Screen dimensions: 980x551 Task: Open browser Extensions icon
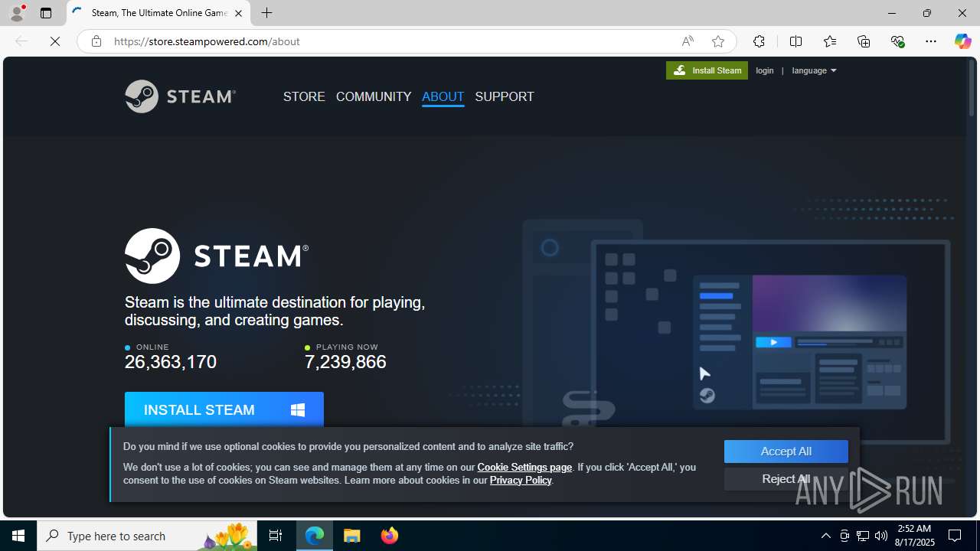coord(759,41)
